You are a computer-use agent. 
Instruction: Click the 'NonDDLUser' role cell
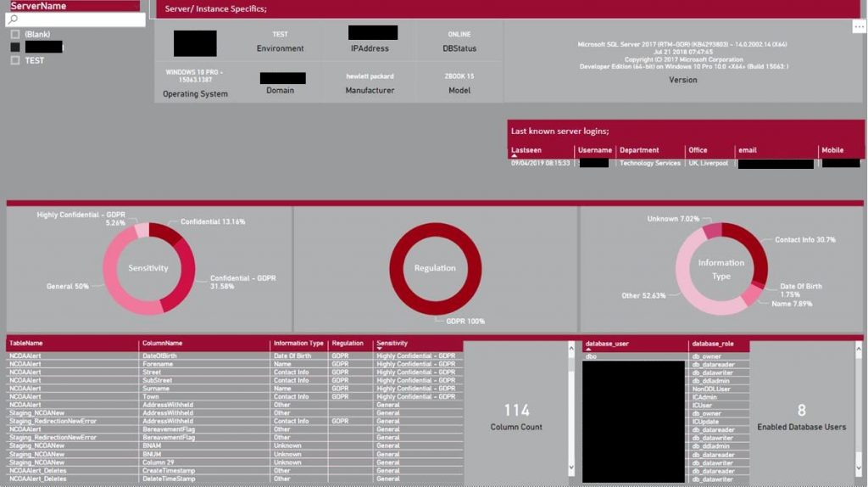tap(711, 389)
